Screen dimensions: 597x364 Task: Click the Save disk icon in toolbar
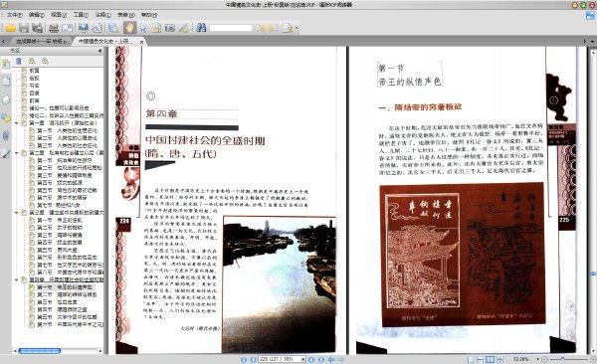pos(24,28)
